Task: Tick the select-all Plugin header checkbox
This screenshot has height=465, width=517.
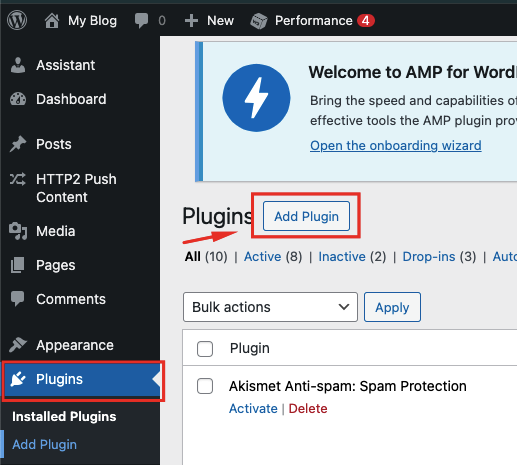Action: click(205, 349)
